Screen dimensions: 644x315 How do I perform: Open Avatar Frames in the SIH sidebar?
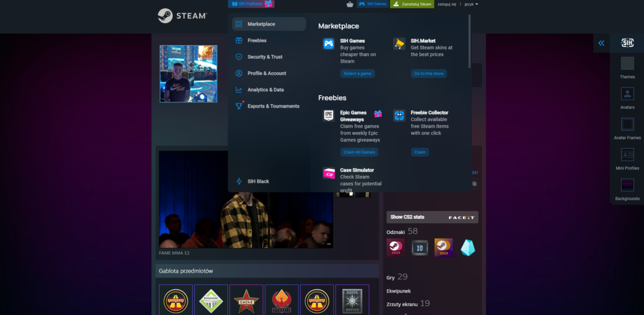pyautogui.click(x=627, y=129)
